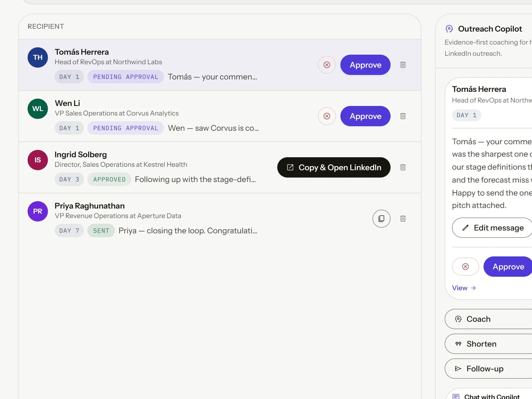Copy Priya Raghunathan's sent message
Screen dimensions: 532x399
coord(382,219)
